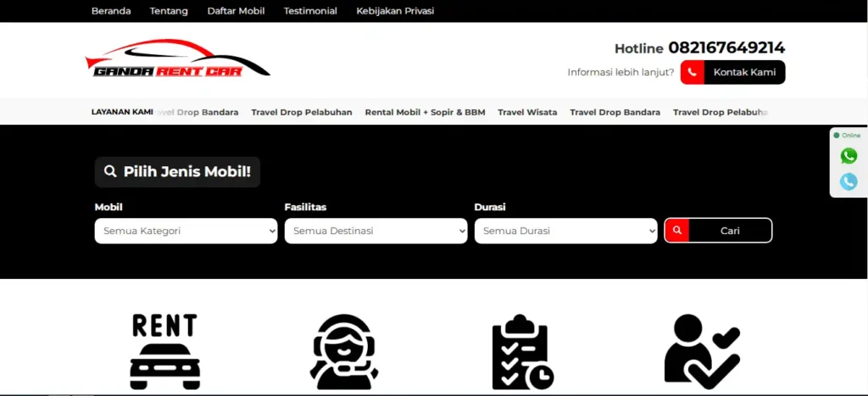Click the Ganda Rent Car logo
This screenshot has width=868, height=396.
[x=177, y=59]
